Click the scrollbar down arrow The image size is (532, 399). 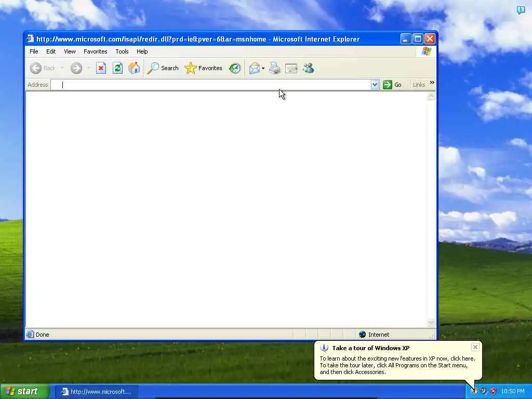coord(431,322)
